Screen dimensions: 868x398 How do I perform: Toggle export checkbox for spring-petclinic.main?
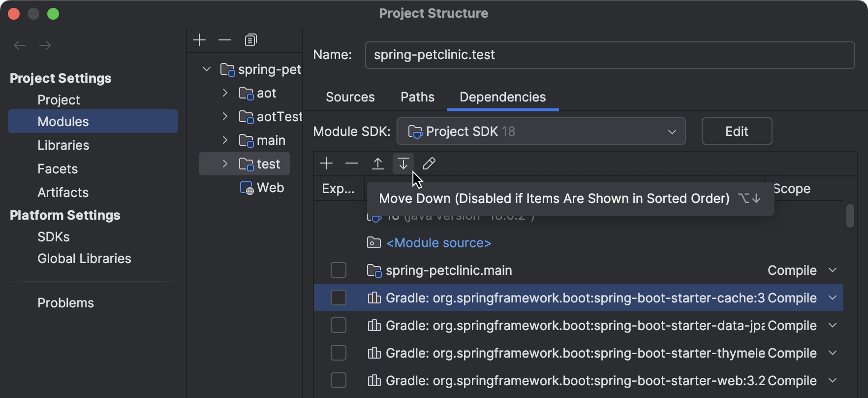point(339,270)
